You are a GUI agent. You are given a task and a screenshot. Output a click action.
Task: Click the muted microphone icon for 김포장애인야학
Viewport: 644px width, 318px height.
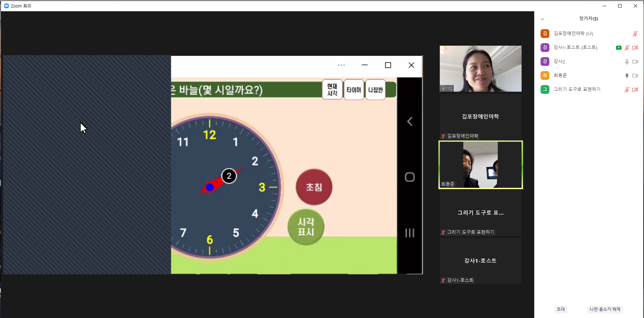(x=635, y=34)
